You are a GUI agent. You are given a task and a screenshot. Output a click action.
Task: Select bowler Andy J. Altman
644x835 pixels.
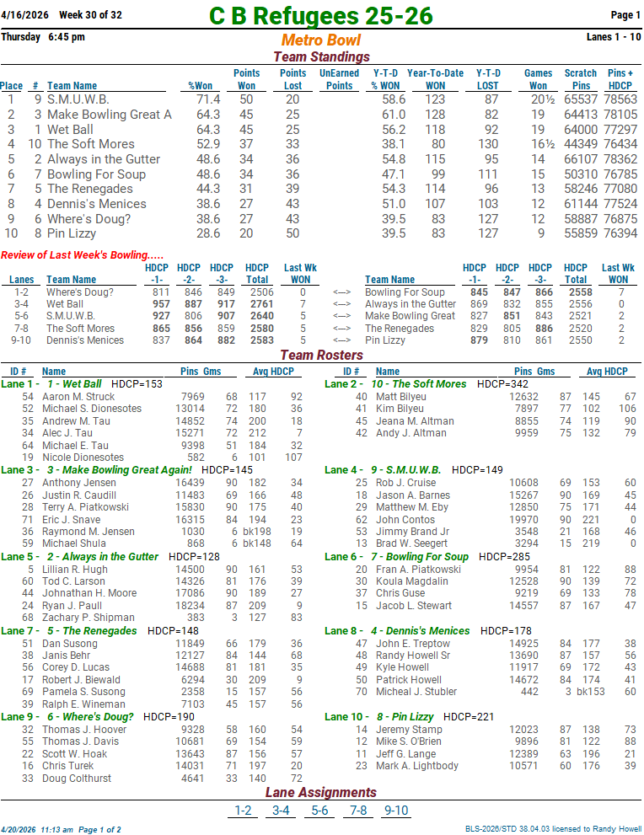(411, 433)
